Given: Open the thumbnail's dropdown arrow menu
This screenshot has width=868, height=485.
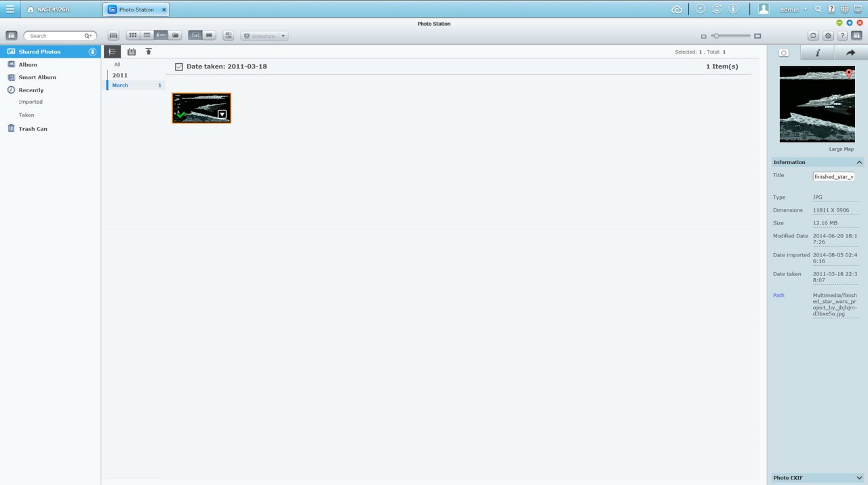Looking at the screenshot, I should 222,115.
